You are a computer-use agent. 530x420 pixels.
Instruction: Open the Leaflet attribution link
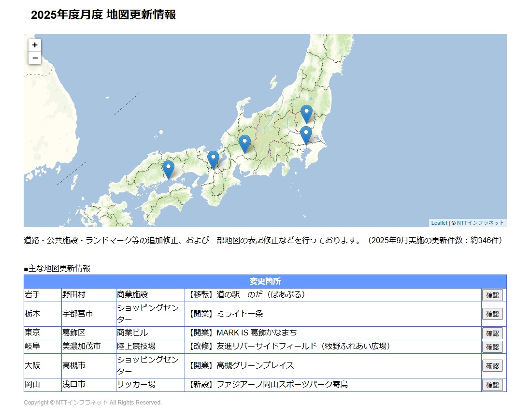point(439,223)
